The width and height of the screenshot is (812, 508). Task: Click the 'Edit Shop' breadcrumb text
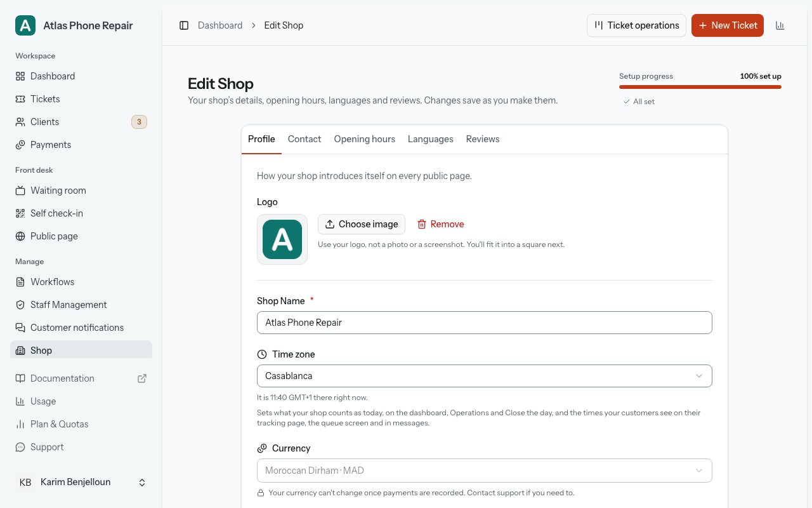pos(284,25)
